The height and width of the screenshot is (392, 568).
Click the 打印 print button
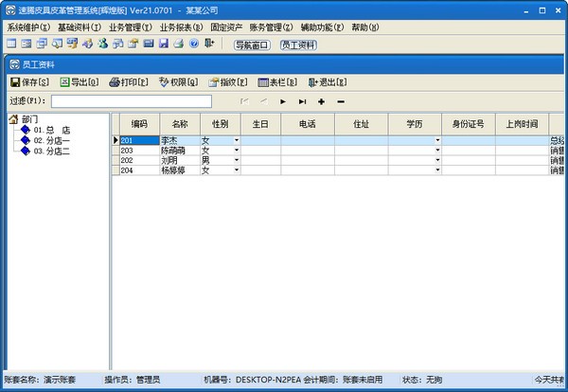(129, 82)
